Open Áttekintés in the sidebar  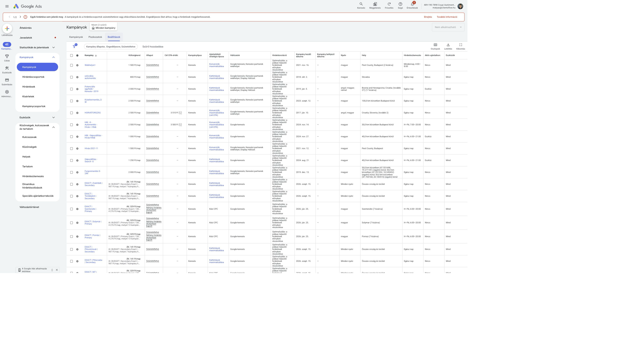pos(26,28)
